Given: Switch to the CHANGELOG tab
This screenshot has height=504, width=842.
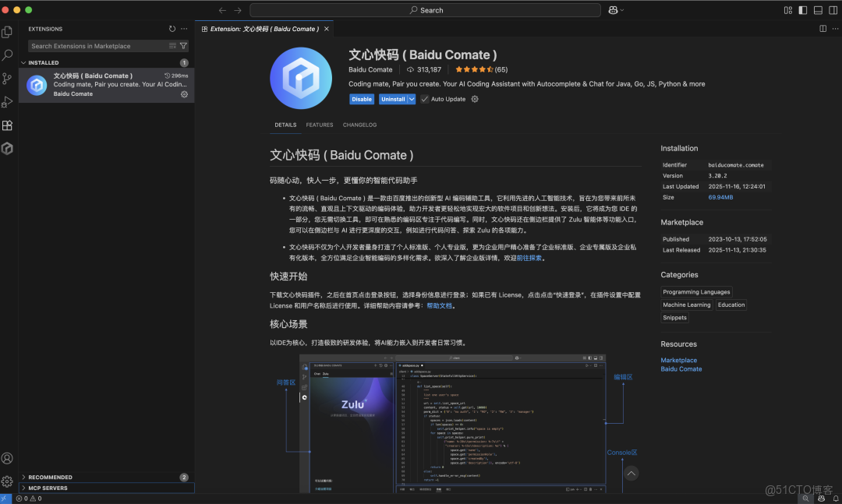Looking at the screenshot, I should click(359, 125).
